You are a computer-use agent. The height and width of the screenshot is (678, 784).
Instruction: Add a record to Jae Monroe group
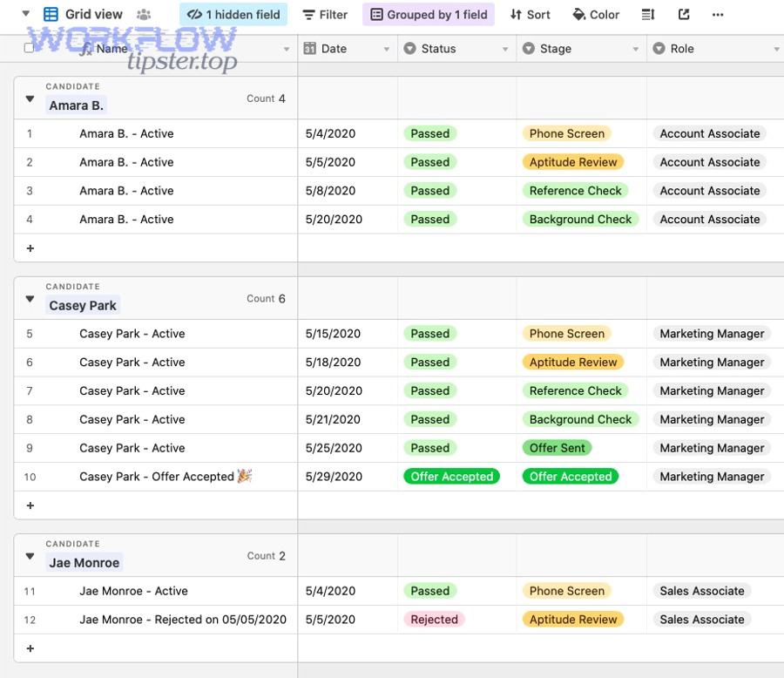(30, 648)
